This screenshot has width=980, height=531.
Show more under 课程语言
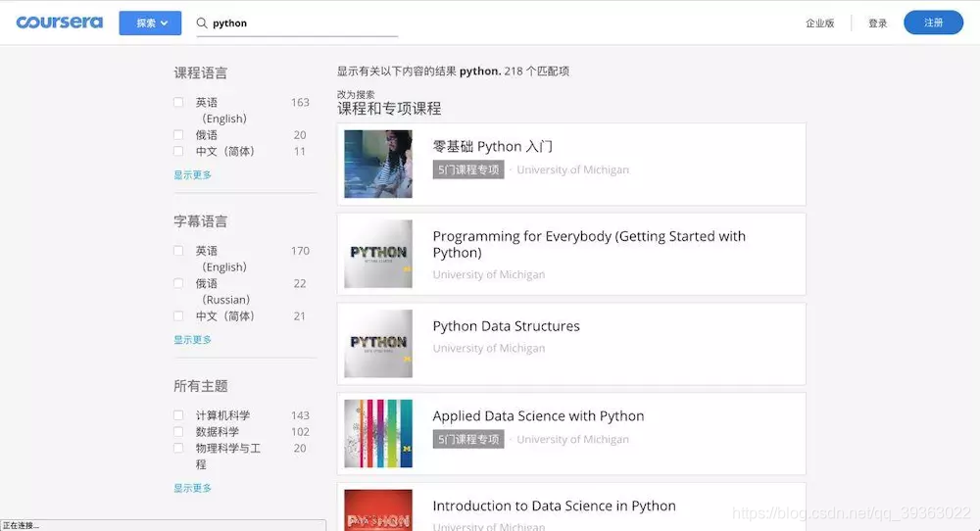192,175
